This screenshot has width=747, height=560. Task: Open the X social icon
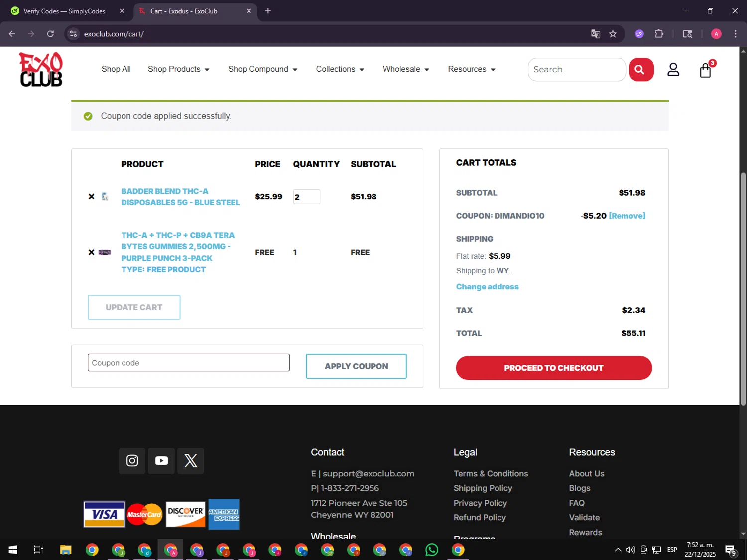point(191,461)
